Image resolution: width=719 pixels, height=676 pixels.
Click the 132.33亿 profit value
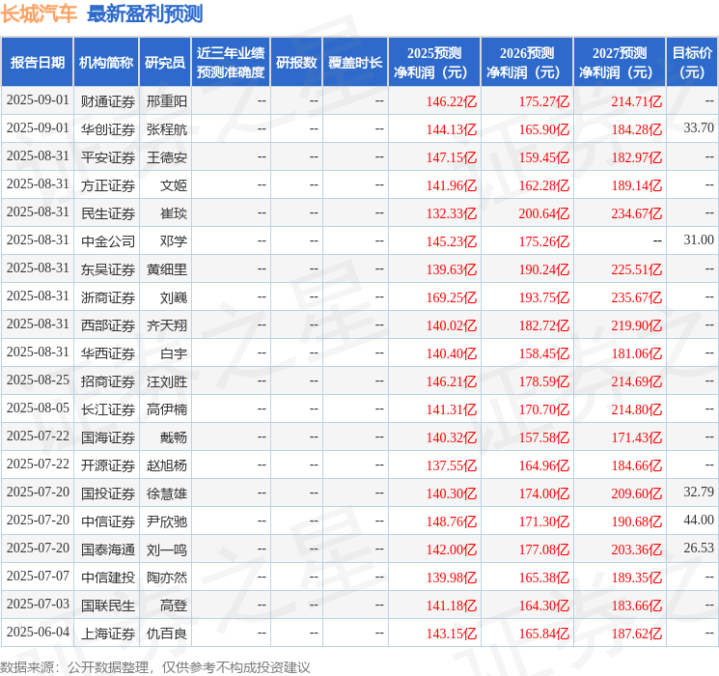pos(451,213)
